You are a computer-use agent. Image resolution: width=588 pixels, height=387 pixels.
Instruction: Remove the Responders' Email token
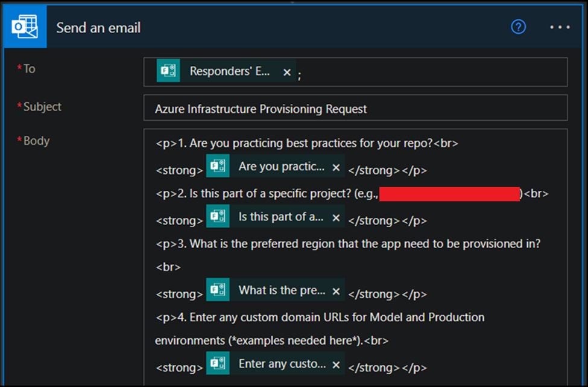tap(287, 72)
